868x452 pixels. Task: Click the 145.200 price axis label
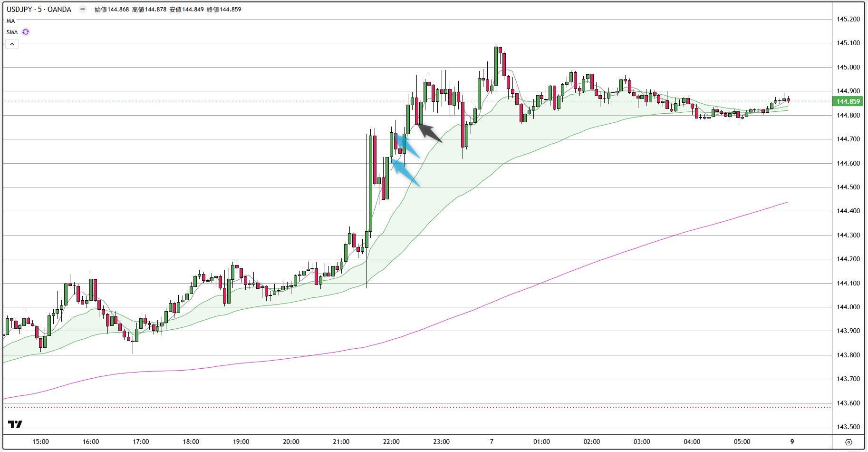(848, 19)
